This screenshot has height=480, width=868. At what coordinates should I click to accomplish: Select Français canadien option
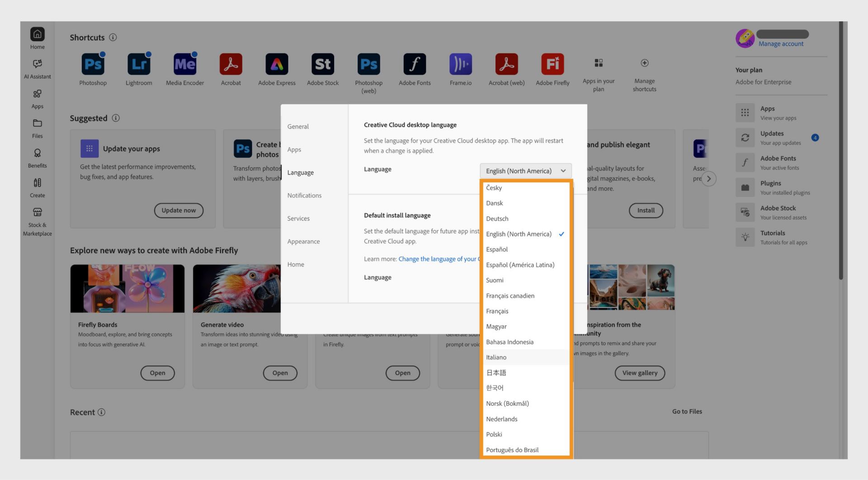[525, 295]
